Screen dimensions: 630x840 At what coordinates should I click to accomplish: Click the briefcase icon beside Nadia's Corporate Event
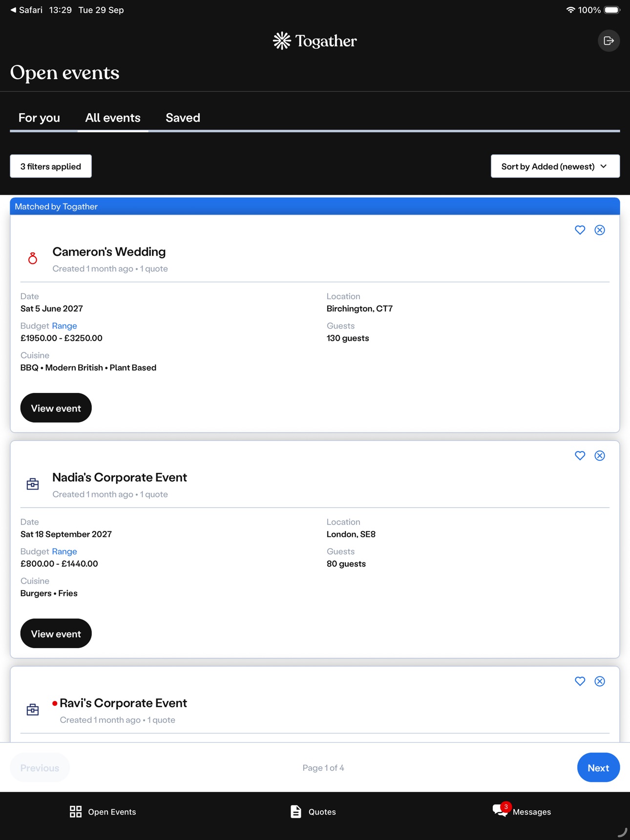click(x=33, y=484)
